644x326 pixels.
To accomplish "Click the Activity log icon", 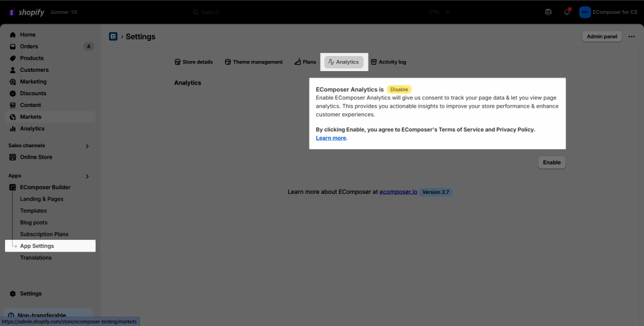I will click(374, 62).
